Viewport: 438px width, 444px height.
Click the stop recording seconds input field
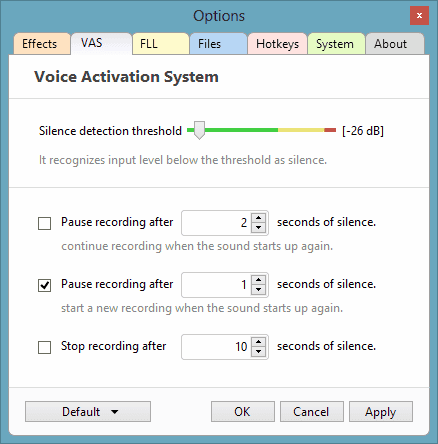click(x=216, y=347)
